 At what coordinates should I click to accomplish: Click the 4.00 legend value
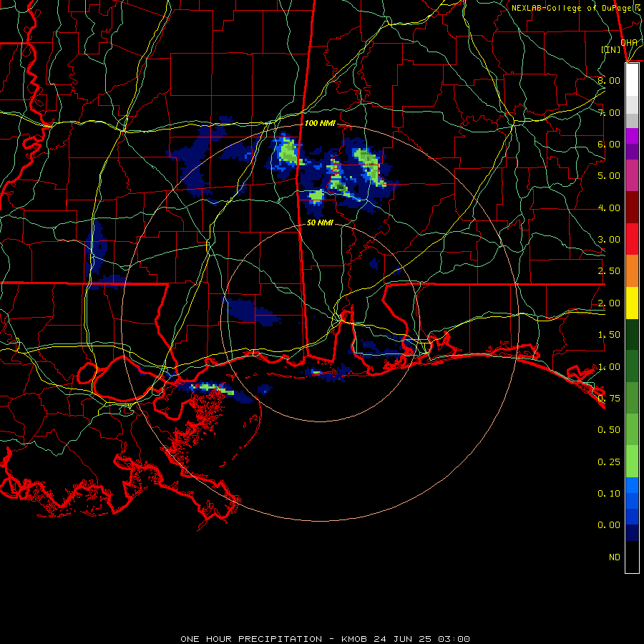click(609, 208)
